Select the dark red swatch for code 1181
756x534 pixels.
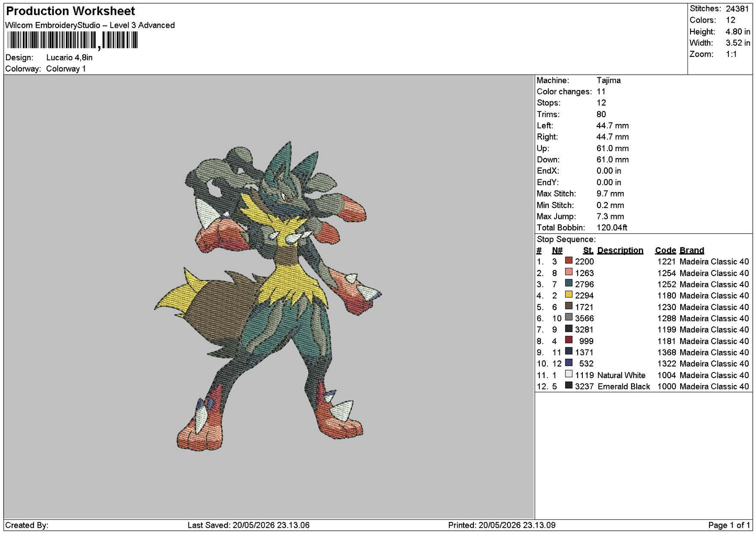click(569, 340)
